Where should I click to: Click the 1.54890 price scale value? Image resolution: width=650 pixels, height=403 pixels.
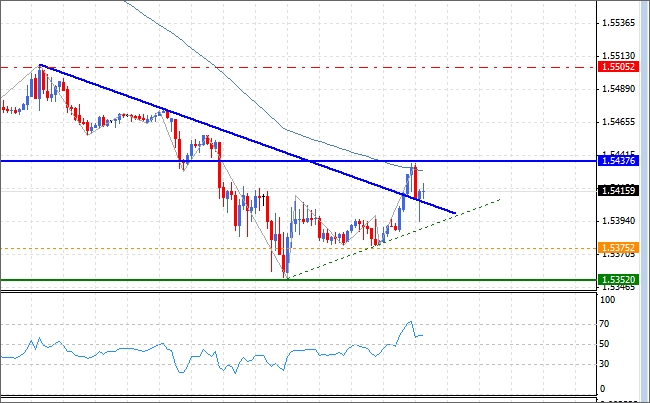point(618,89)
